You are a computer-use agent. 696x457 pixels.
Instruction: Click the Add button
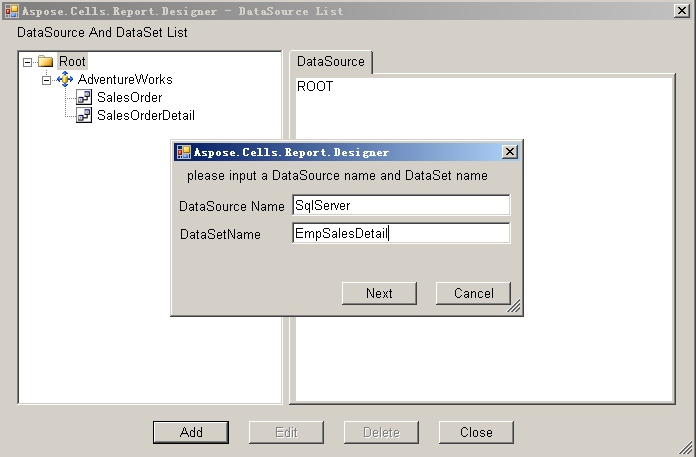point(191,432)
